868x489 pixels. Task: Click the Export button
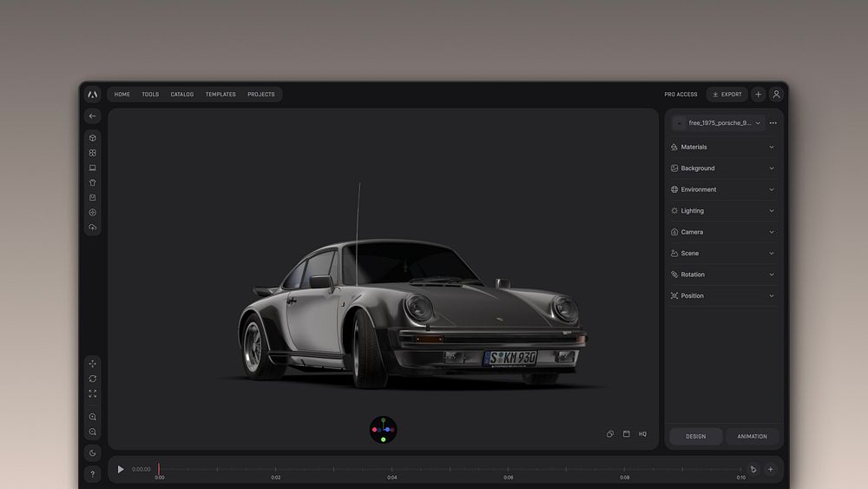[727, 94]
